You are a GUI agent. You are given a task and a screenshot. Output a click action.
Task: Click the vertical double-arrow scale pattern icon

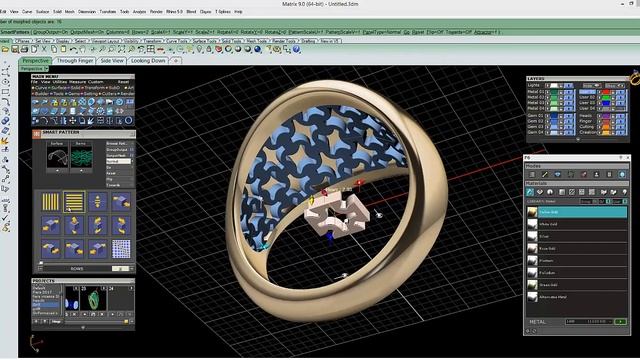point(98,202)
